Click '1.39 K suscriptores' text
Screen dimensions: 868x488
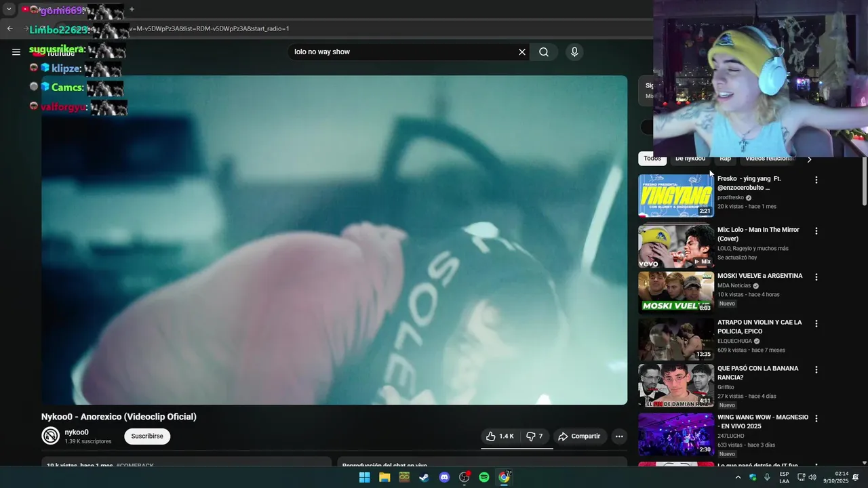click(88, 441)
